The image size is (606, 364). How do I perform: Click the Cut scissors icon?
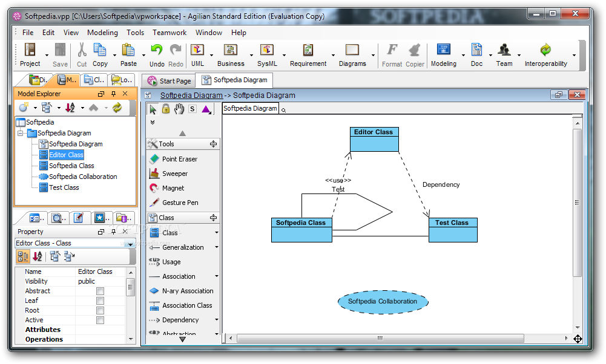point(82,50)
